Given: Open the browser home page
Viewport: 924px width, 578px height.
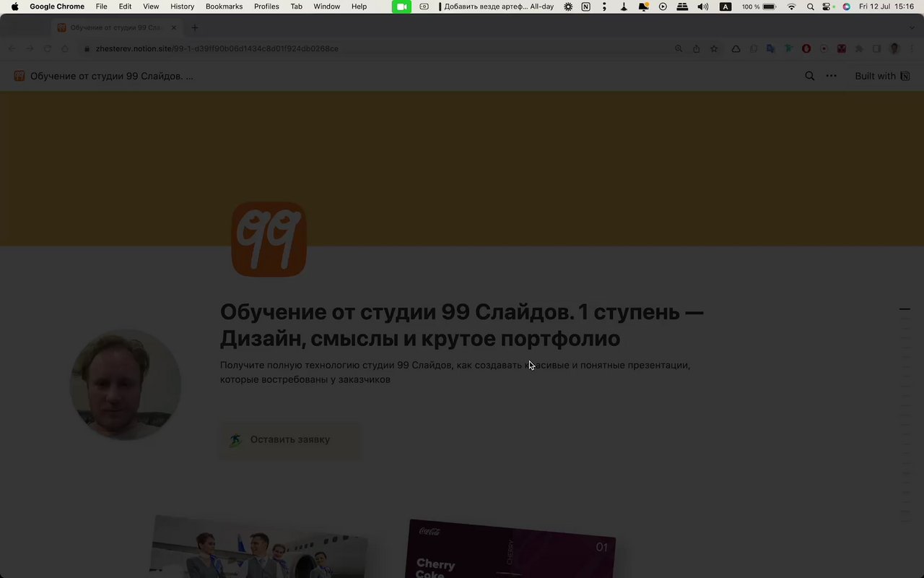Looking at the screenshot, I should click(65, 48).
